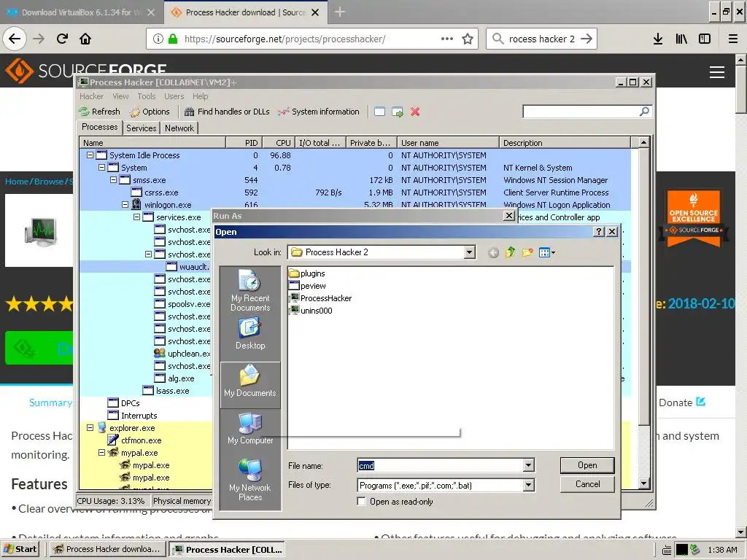Open Firefox library icon
The image size is (747, 560).
pyautogui.click(x=682, y=39)
